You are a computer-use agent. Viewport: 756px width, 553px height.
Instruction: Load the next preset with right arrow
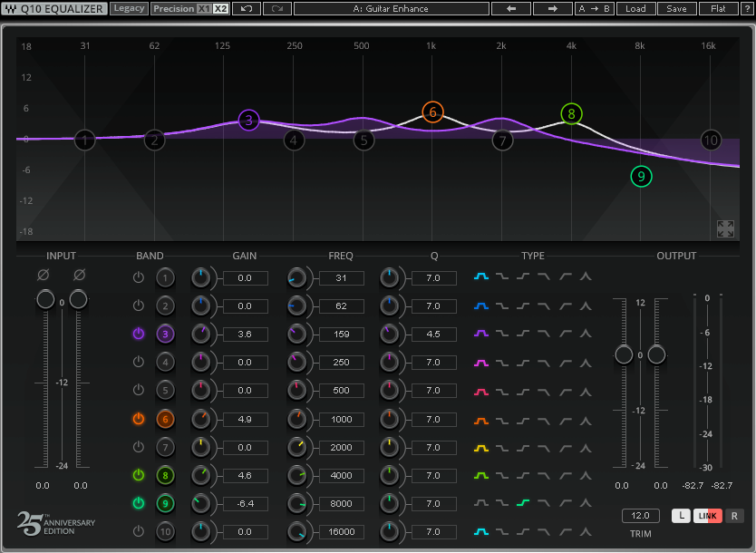point(553,9)
